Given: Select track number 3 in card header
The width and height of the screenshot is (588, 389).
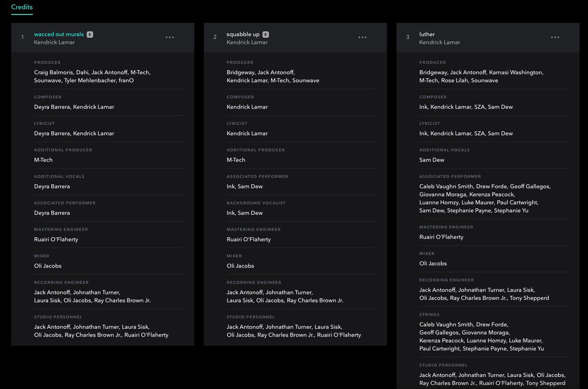Looking at the screenshot, I should tap(408, 37).
